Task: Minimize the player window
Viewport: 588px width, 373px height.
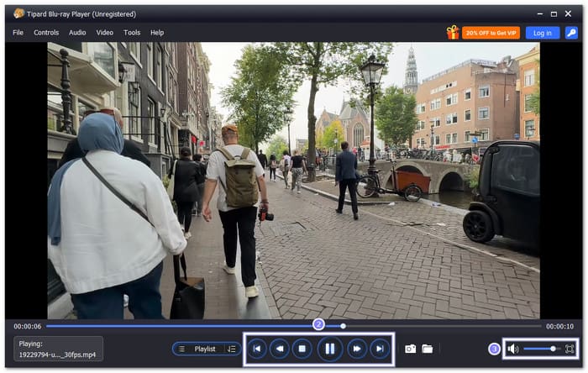Action: 540,14
